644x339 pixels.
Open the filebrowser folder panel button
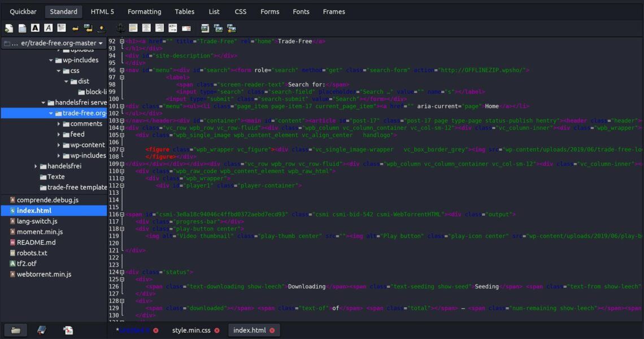[15, 330]
